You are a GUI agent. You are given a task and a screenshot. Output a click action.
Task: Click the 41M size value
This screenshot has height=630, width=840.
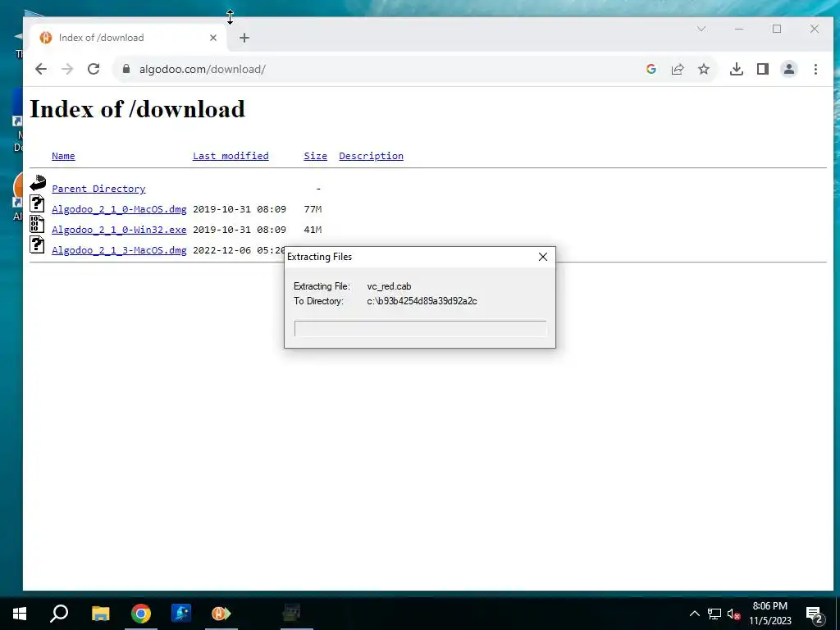pos(313,230)
